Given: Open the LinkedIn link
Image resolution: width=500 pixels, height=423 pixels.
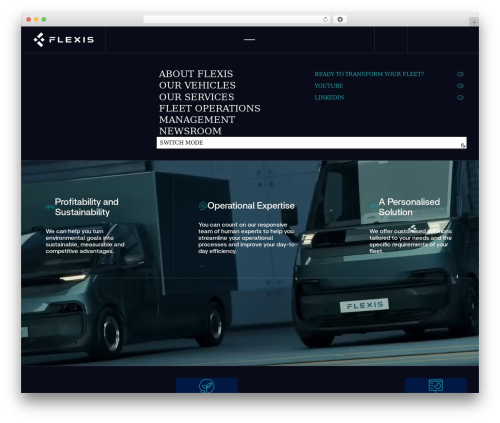Looking at the screenshot, I should [329, 97].
